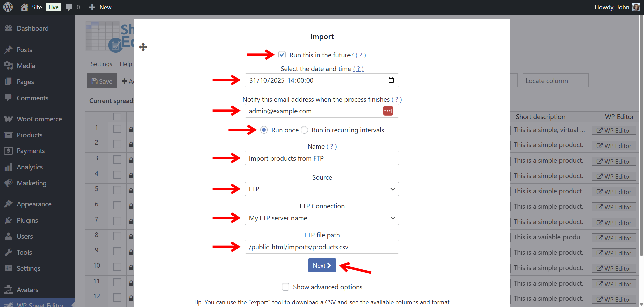Viewport: 644px width, 307px height.
Task: Open the New content menu in admin bar
Action: pyautogui.click(x=100, y=7)
